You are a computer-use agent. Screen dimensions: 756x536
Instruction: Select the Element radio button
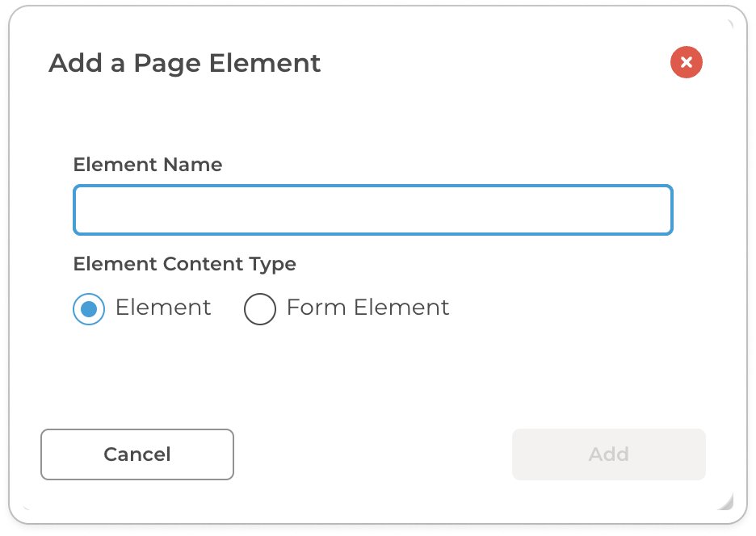pyautogui.click(x=89, y=308)
